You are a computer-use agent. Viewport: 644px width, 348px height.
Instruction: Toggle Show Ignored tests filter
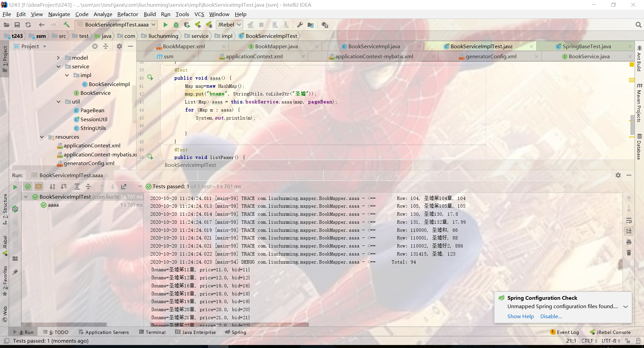[x=39, y=187]
